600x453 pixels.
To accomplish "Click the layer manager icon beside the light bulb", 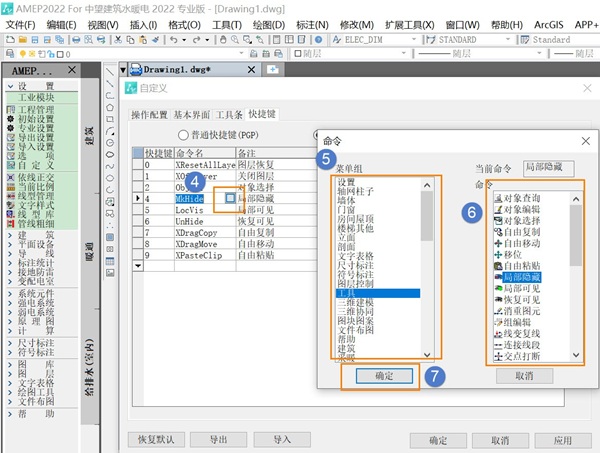I will tap(10, 54).
